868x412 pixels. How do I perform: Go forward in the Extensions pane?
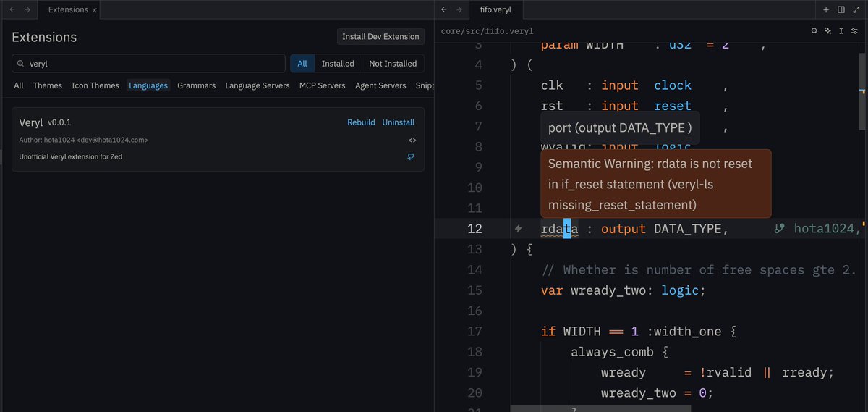[x=28, y=10]
